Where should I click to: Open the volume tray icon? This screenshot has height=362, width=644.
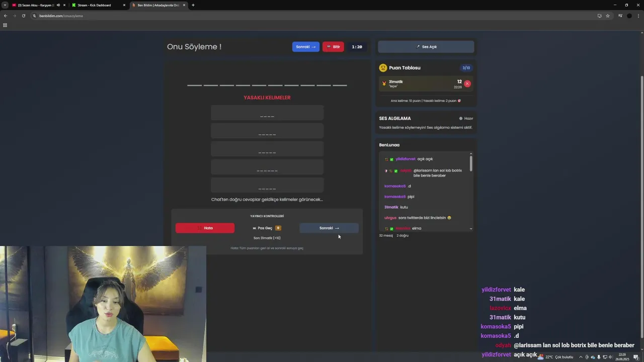[610, 357]
